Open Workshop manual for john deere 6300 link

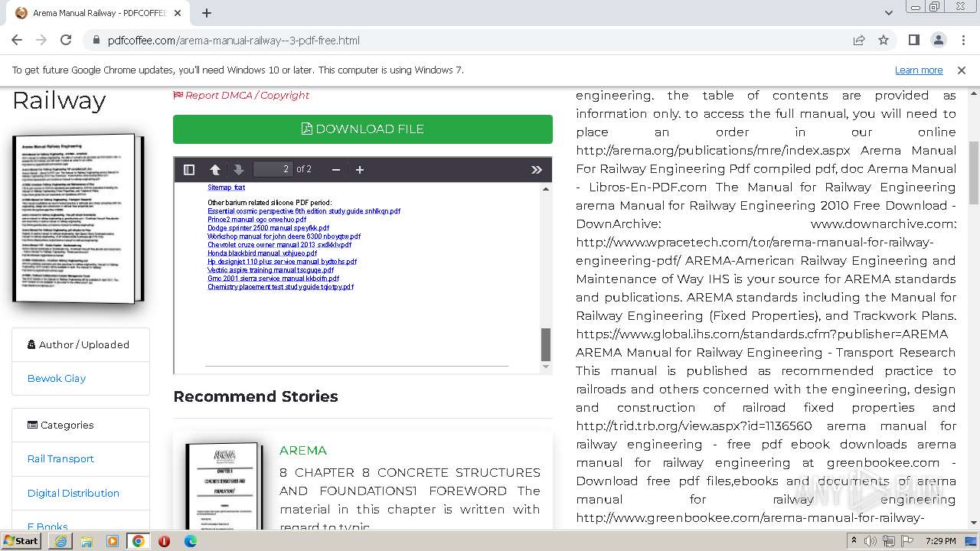284,236
